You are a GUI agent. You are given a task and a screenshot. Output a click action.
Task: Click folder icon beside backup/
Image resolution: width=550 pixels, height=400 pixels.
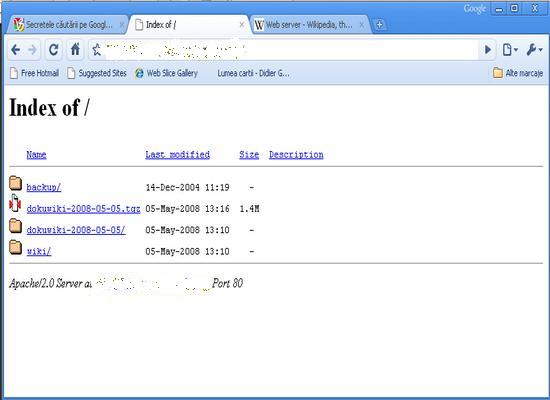[15, 183]
